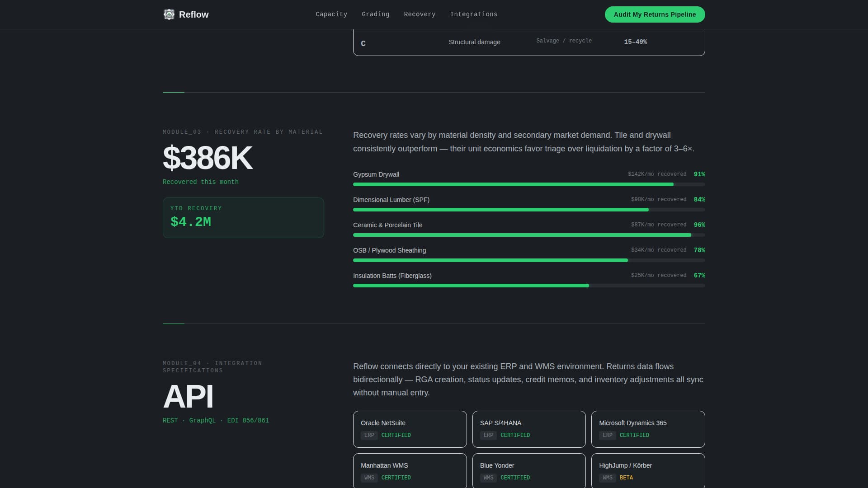868x488 pixels.
Task: Click the Ceramic & Porcelain Tile label
Action: (387, 225)
